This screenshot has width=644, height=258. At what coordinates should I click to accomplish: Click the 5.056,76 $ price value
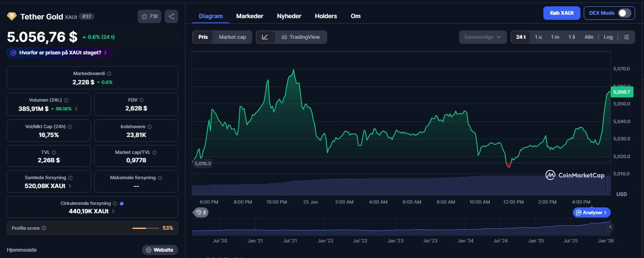[42, 37]
